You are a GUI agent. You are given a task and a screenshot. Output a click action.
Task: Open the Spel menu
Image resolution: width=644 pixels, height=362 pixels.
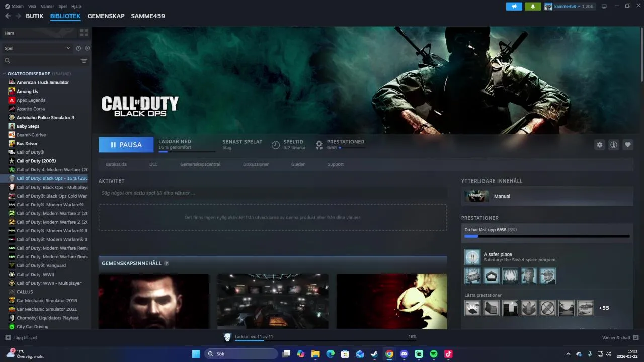pos(63,6)
